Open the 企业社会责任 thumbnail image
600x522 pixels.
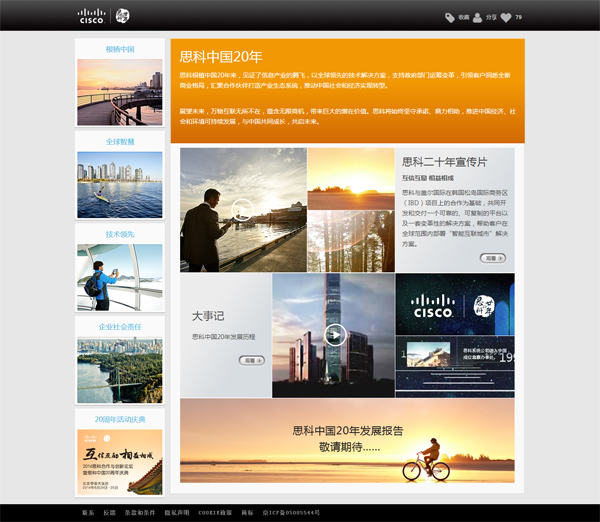click(119, 370)
